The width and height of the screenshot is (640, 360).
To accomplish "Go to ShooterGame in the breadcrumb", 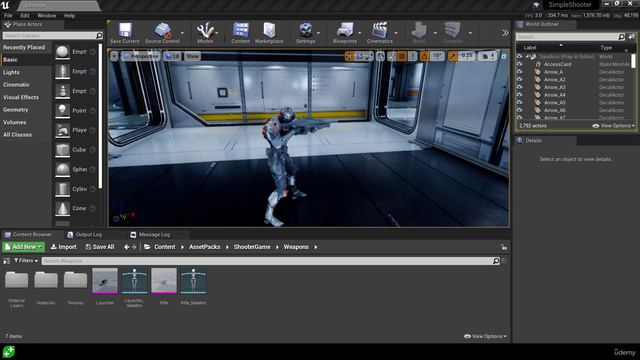I will pyautogui.click(x=252, y=247).
